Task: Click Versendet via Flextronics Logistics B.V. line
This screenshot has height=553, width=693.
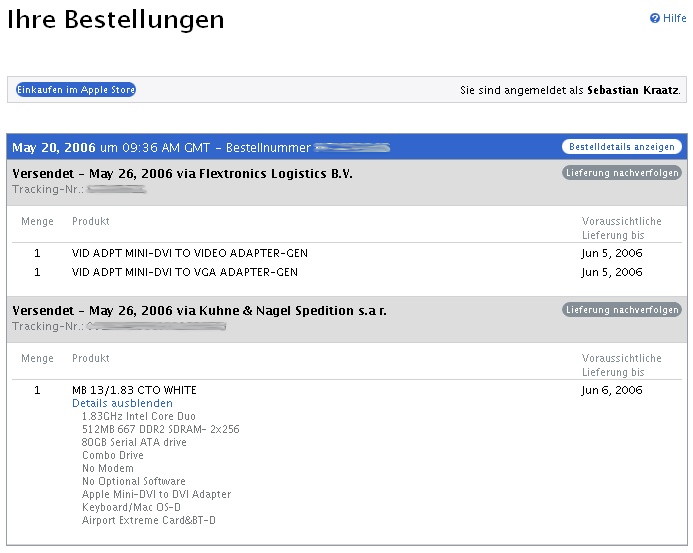Action: pyautogui.click(x=182, y=174)
